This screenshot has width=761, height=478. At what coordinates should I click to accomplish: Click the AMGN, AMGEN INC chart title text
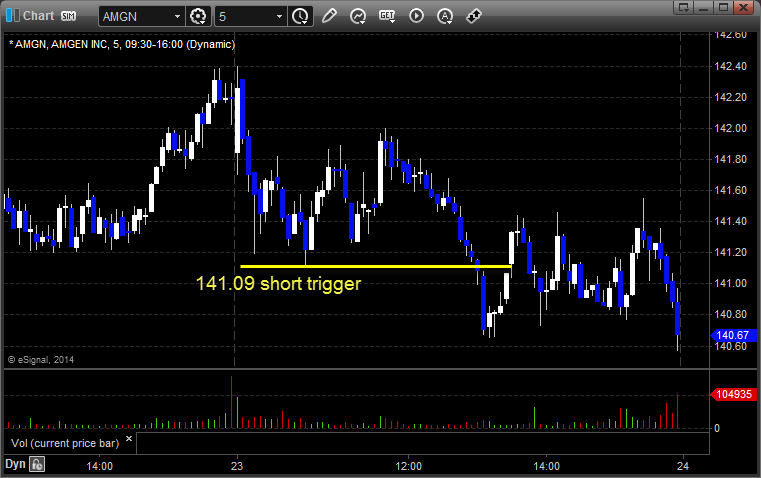[122, 45]
